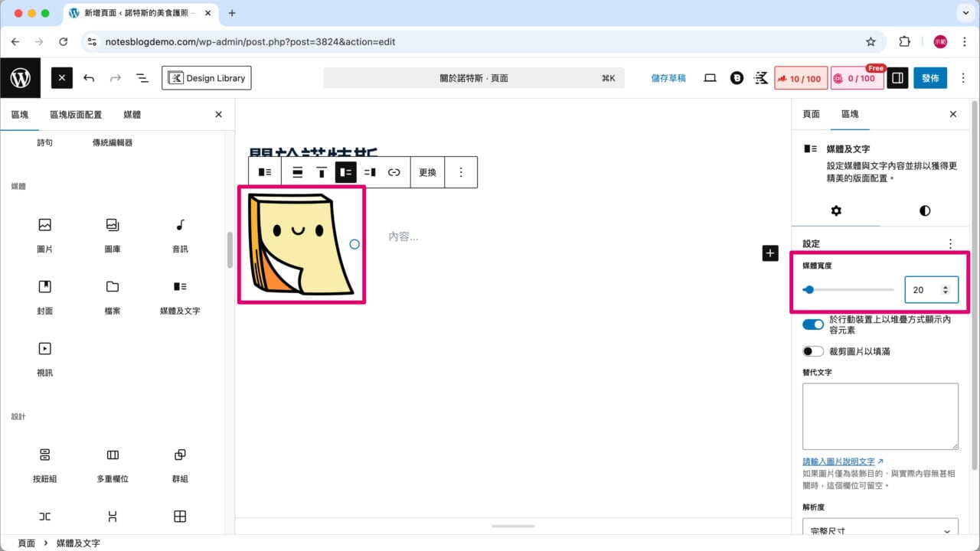980x551 pixels.
Task: Click the 發佈 publish button
Action: pyautogui.click(x=930, y=78)
